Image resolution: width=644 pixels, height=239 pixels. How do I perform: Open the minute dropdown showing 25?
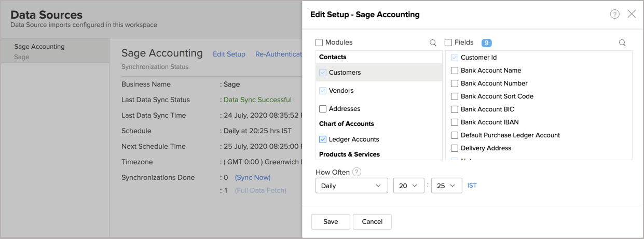coord(447,186)
